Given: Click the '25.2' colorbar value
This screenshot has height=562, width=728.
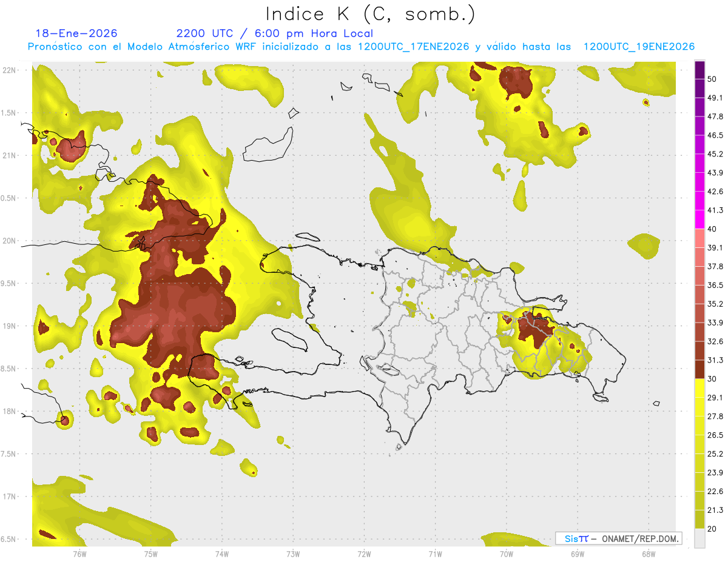Looking at the screenshot, I should tap(715, 453).
